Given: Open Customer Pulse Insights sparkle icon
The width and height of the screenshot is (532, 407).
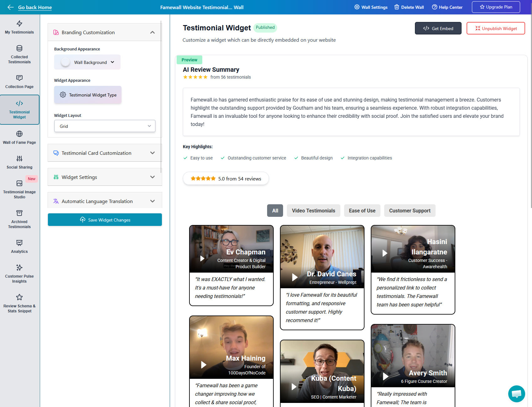Looking at the screenshot, I should click(x=19, y=268).
